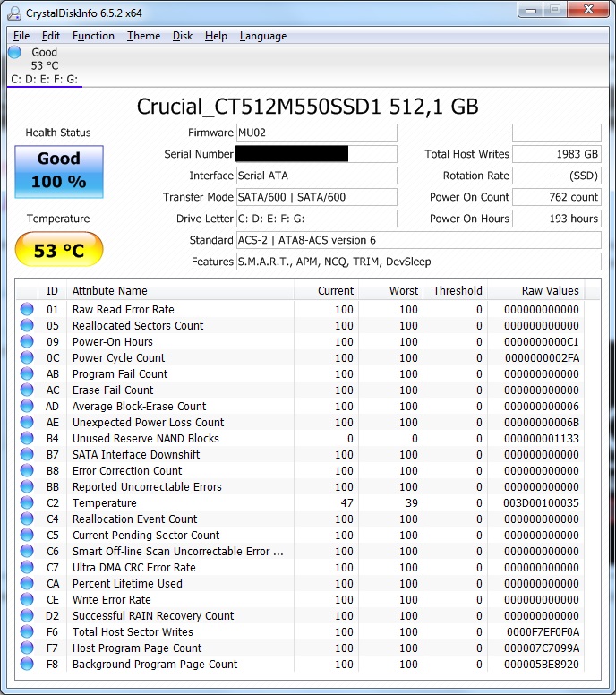Click the status icon for Reallocation Event Count
Viewport: 616px width, 695px height.
[x=27, y=519]
